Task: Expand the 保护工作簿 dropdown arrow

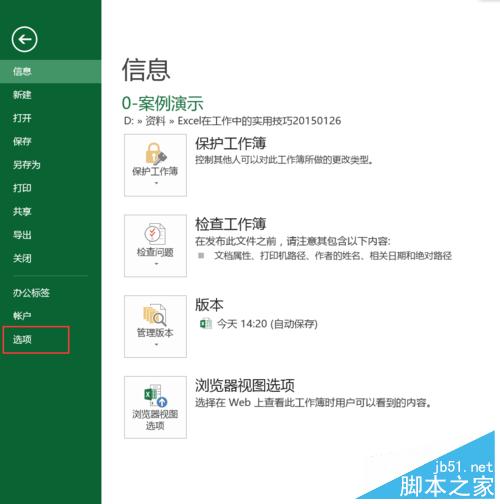Action: point(156,183)
